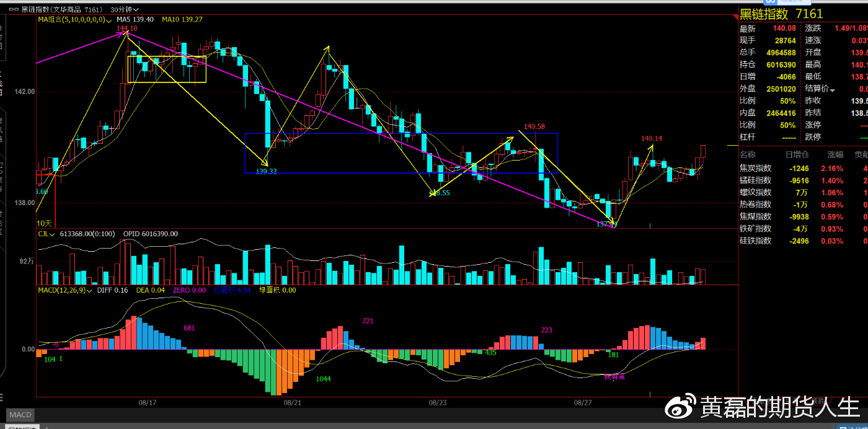Click the 最新 price value 140.08
The height and width of the screenshot is (429, 868).
(x=784, y=28)
